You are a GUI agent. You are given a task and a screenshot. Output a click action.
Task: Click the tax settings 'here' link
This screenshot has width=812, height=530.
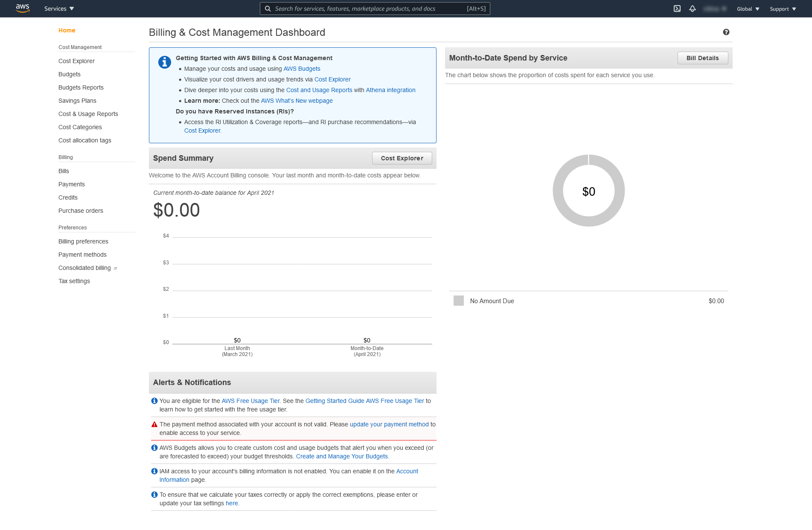click(232, 503)
